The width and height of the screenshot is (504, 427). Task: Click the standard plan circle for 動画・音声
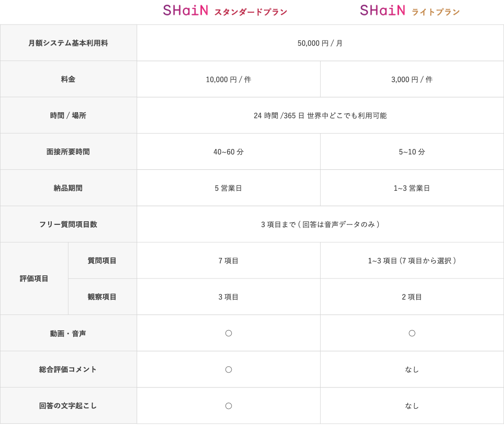pos(228,333)
